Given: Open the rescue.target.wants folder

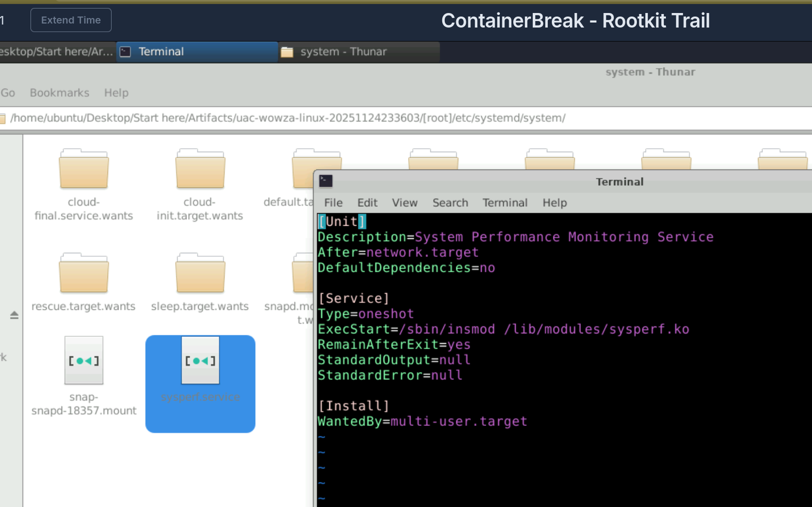Looking at the screenshot, I should pos(84,273).
